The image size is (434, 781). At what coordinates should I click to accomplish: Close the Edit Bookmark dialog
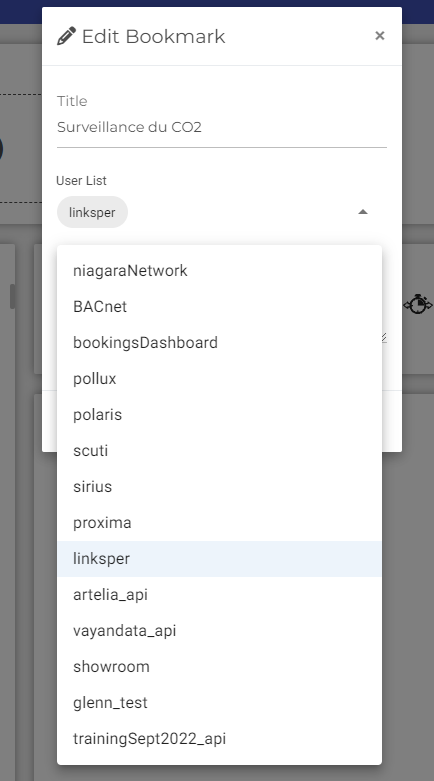(x=380, y=36)
